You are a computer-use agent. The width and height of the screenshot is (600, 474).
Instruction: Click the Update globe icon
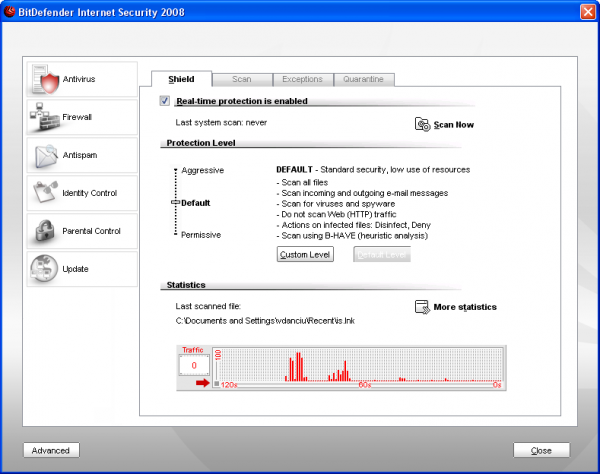tap(44, 269)
